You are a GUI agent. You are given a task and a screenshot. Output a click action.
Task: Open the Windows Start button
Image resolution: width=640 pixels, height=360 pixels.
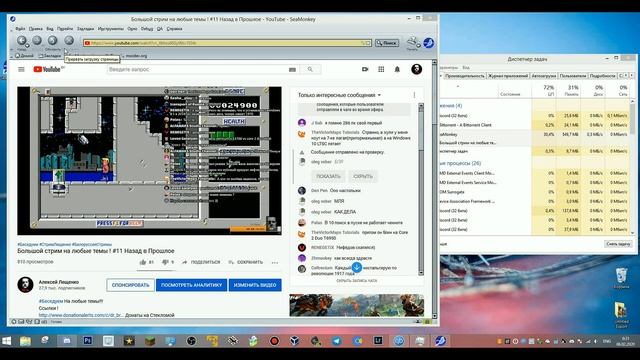7,341
